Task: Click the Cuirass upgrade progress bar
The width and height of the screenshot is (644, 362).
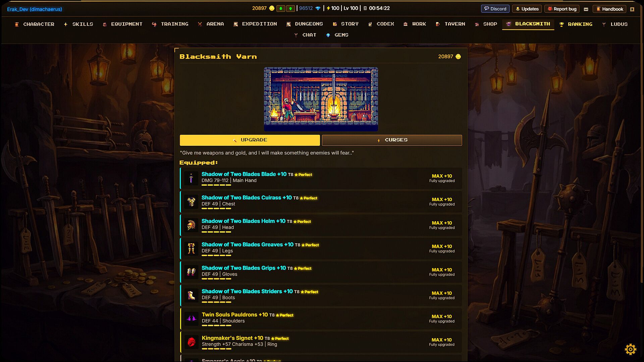Action: pyautogui.click(x=216, y=208)
